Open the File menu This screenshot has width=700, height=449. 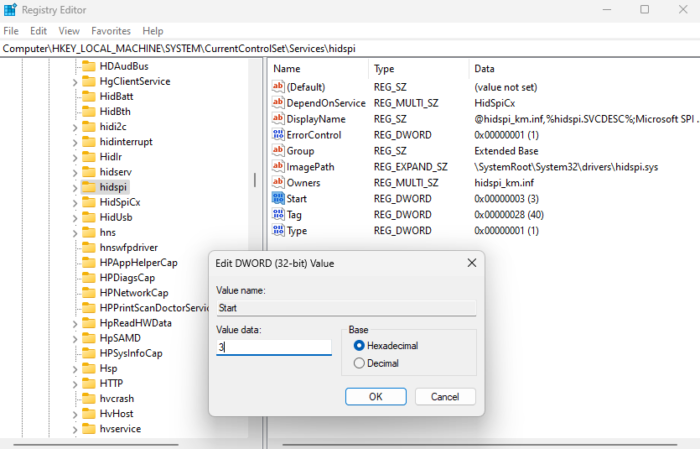coord(11,31)
